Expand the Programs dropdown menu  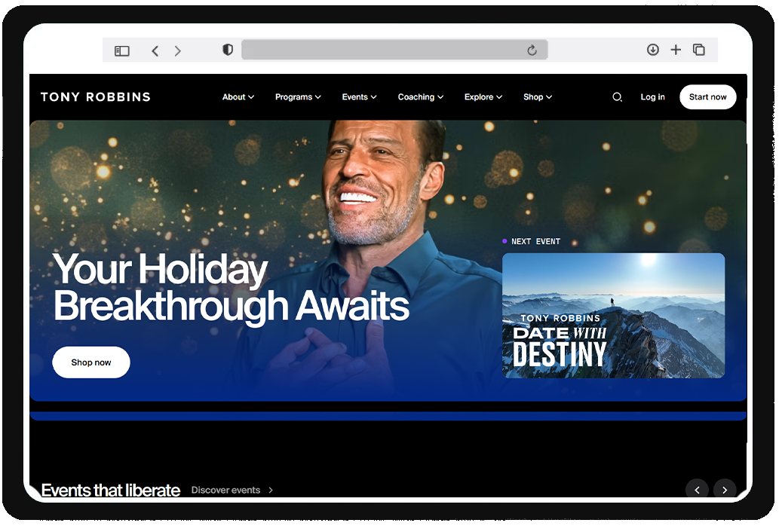click(298, 97)
